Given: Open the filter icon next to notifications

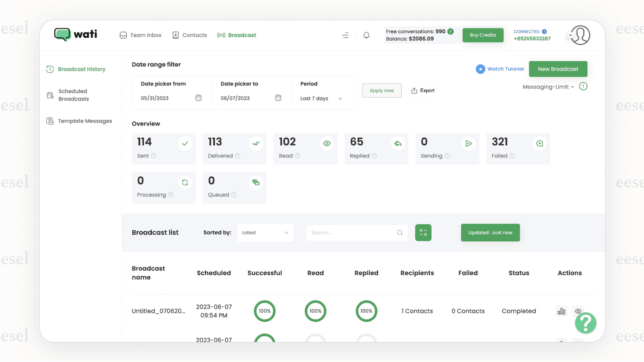Looking at the screenshot, I should [345, 35].
